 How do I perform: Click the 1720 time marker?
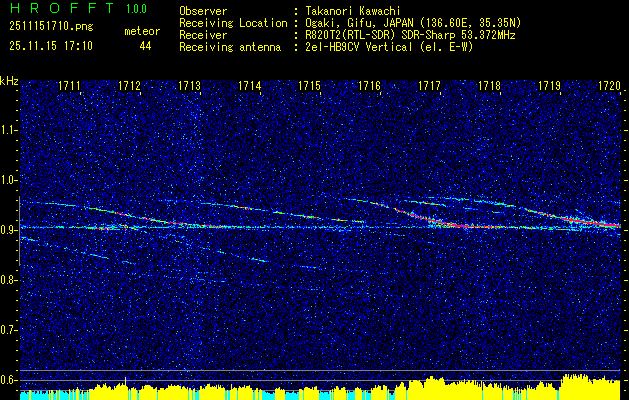coord(609,86)
